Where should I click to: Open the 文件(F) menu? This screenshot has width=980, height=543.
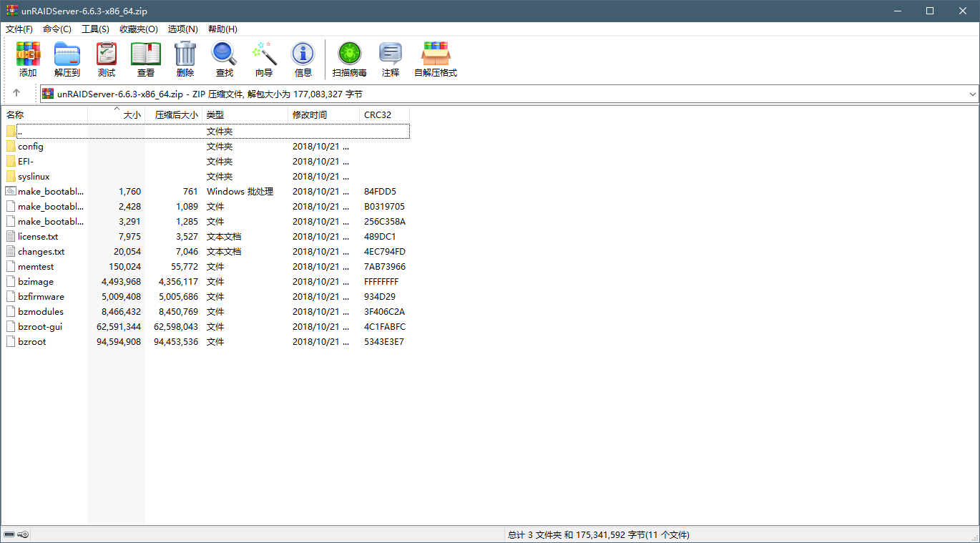[19, 29]
